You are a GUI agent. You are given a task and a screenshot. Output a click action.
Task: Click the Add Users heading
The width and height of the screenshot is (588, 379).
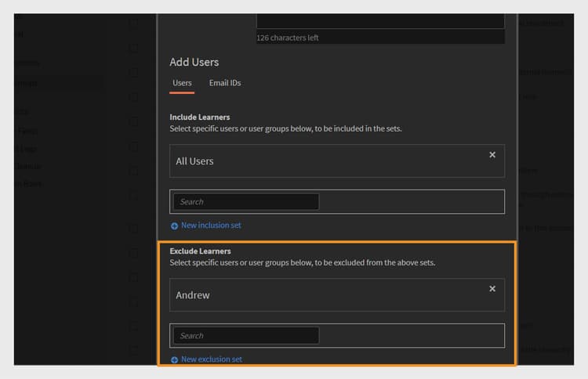click(194, 62)
